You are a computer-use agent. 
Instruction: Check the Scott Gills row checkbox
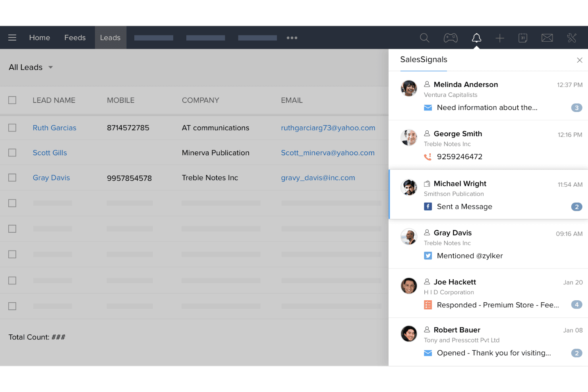(x=12, y=153)
